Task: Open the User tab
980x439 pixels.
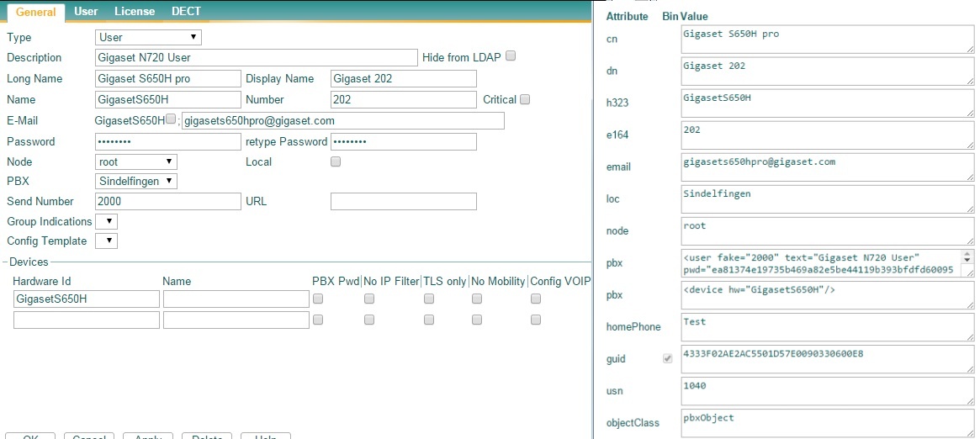Action: 86,11
